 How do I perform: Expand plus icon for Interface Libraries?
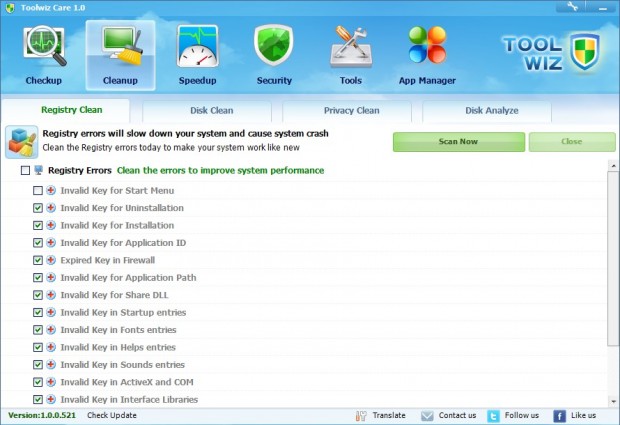[51, 399]
